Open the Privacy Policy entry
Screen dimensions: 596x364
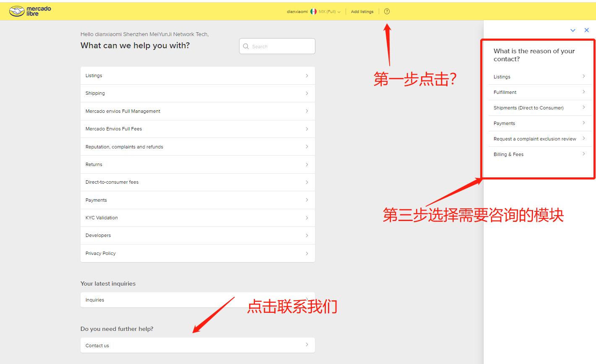[x=197, y=253]
